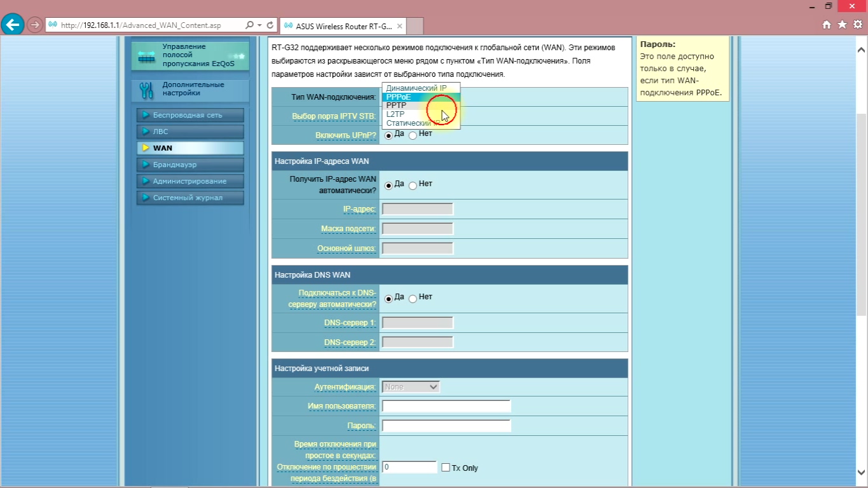Go back with the browser back arrow
Viewport: 868px width, 488px height.
tap(12, 25)
